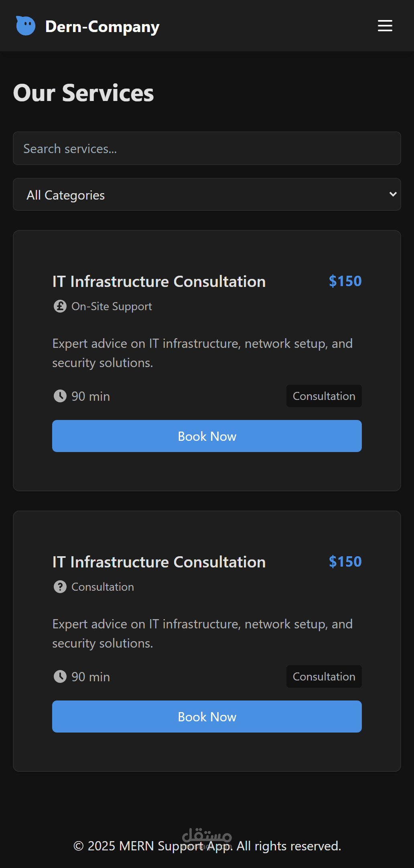Click the clock icon in second service card
The image size is (414, 868).
(x=60, y=677)
